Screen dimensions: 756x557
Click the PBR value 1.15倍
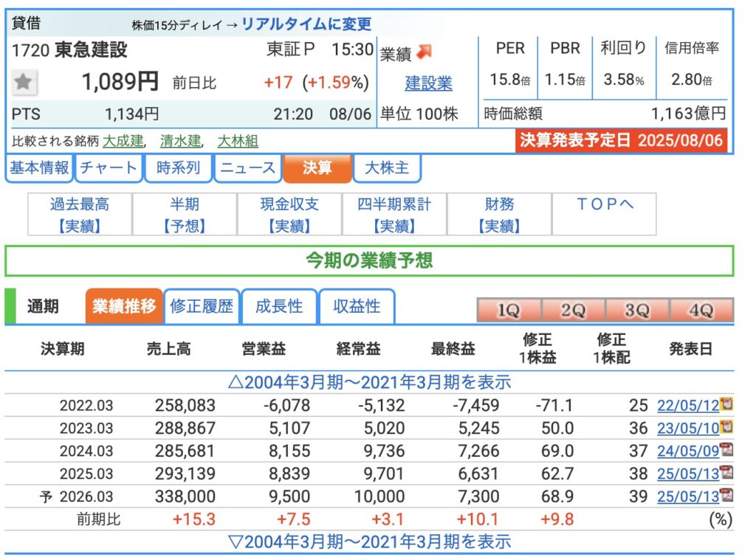565,80
